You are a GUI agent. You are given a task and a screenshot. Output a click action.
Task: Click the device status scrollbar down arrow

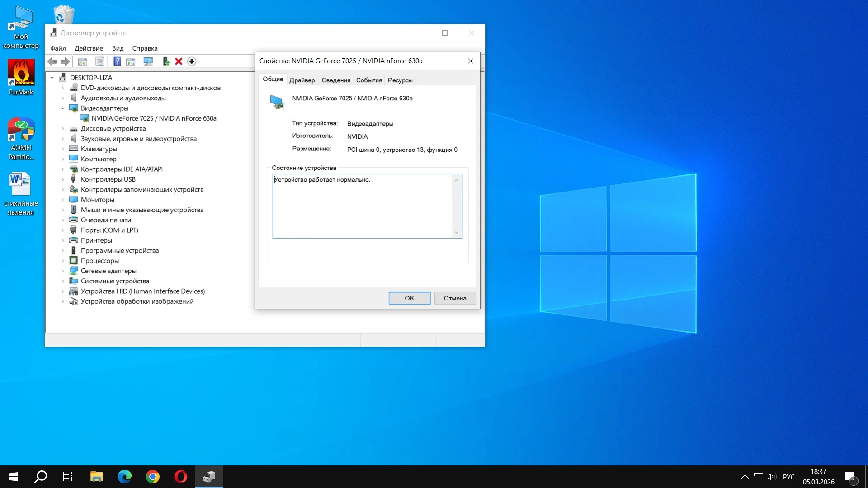pos(457,233)
